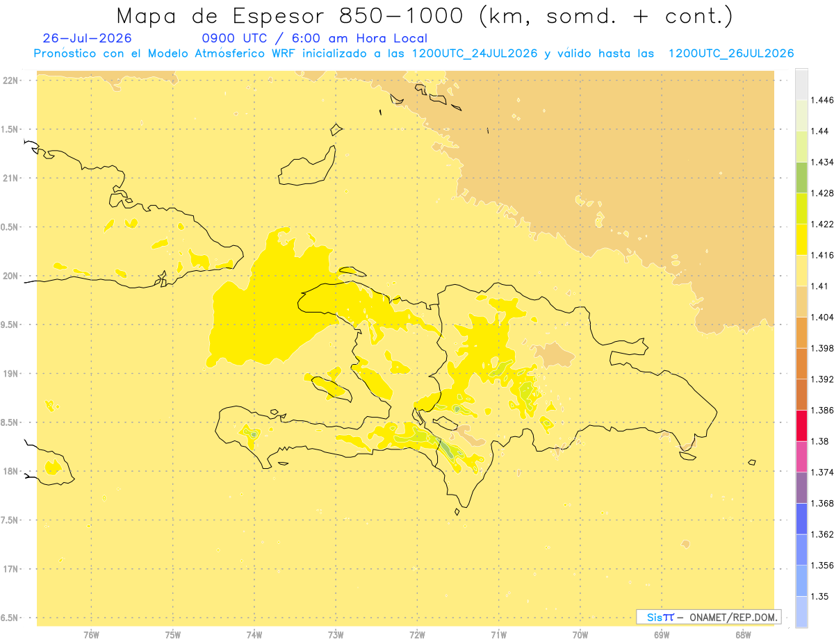The width and height of the screenshot is (834, 644).
Task: Click the '17N' latitude tick label
Action: click(x=12, y=570)
